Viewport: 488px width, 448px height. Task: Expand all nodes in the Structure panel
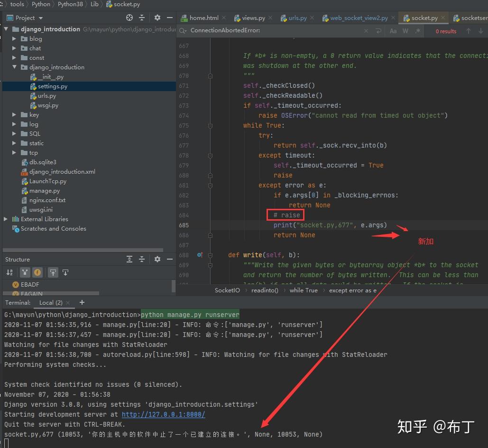pos(129,259)
